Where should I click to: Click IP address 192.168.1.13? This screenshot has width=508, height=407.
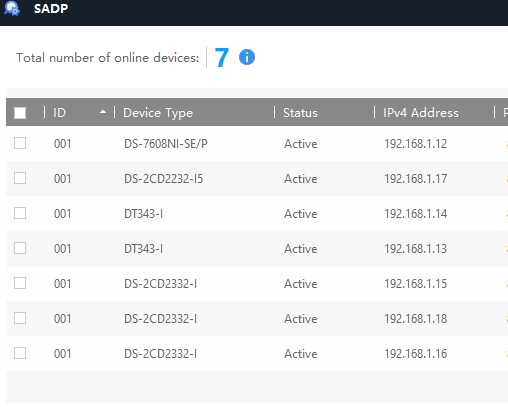415,249
